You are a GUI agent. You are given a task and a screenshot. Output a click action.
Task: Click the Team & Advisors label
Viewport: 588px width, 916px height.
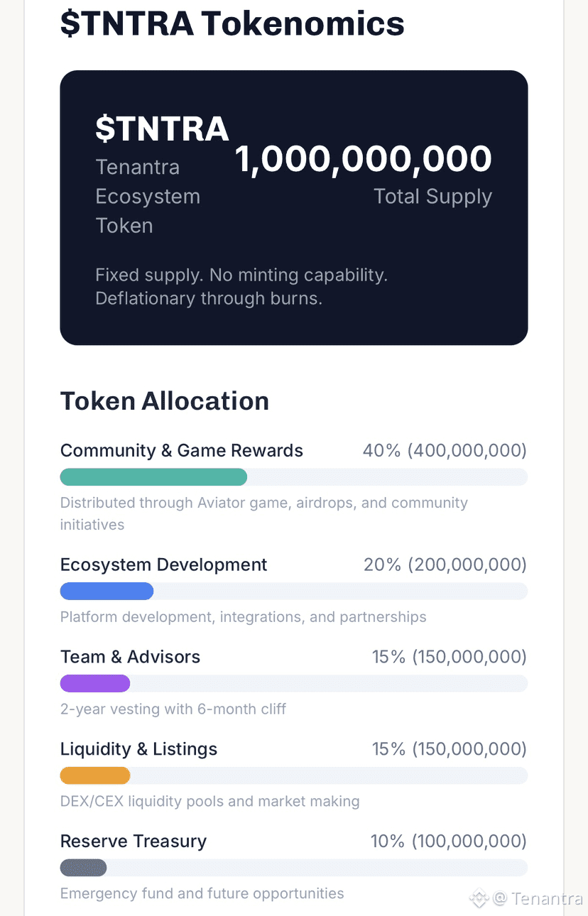pyautogui.click(x=130, y=657)
